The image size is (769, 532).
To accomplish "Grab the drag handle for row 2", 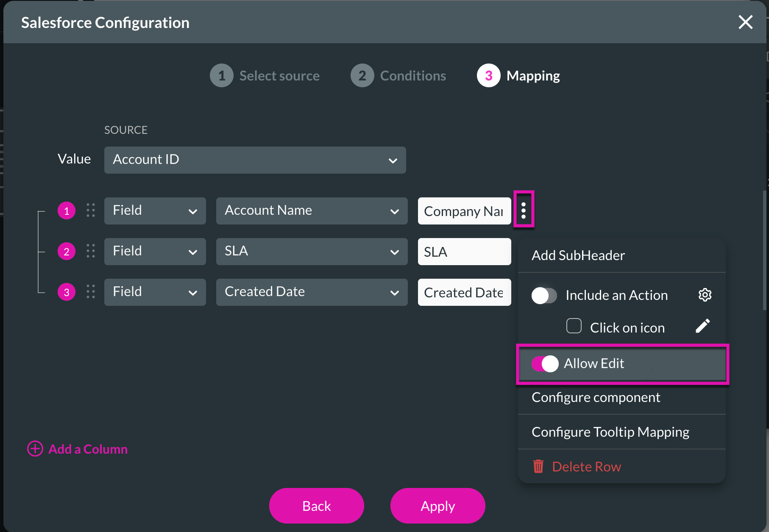I will pyautogui.click(x=91, y=251).
